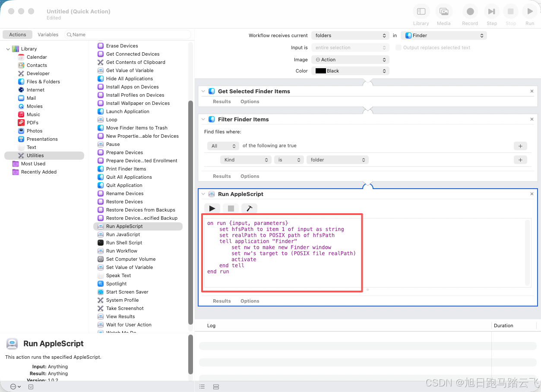Add a condition group with the top plus button
The width and height of the screenshot is (541, 392).
(520, 146)
